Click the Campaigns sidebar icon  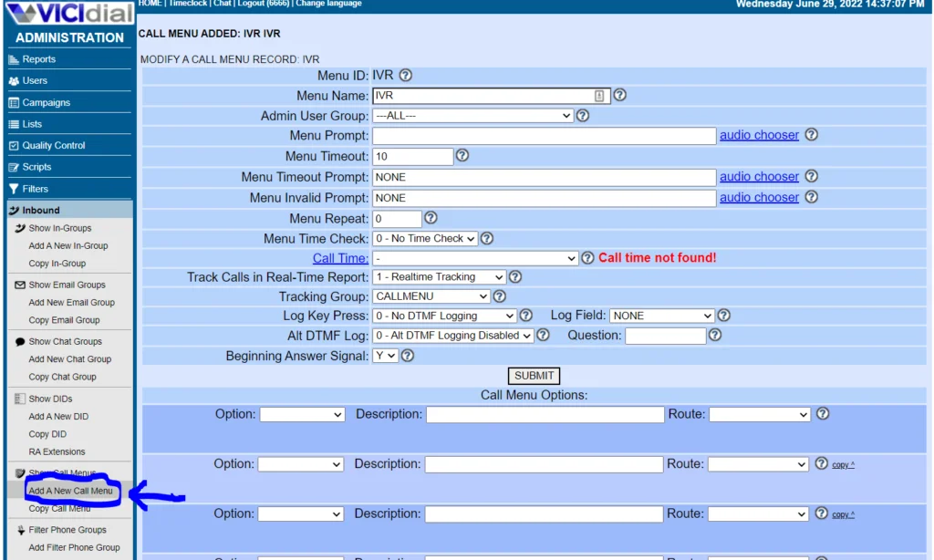[14, 102]
